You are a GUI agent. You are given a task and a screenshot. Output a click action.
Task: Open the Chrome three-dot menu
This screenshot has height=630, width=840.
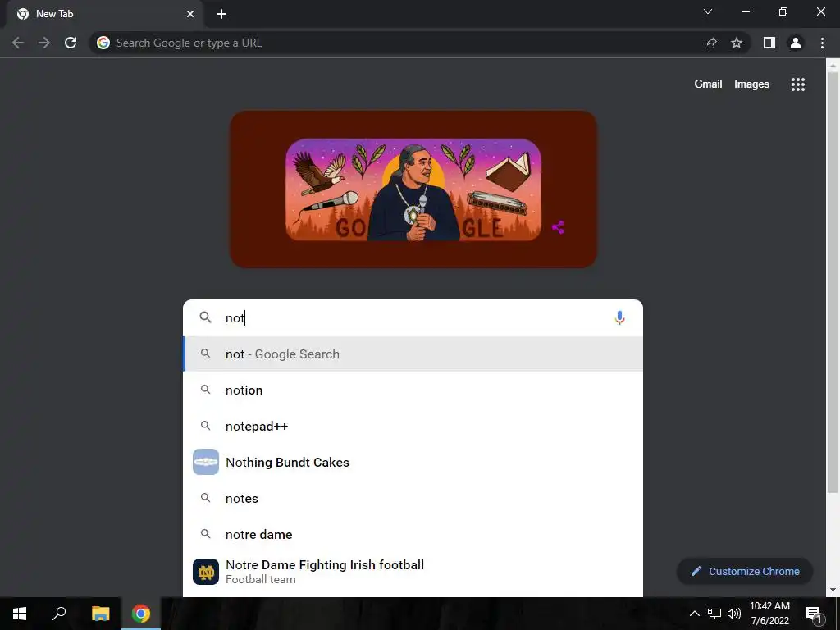[822, 43]
